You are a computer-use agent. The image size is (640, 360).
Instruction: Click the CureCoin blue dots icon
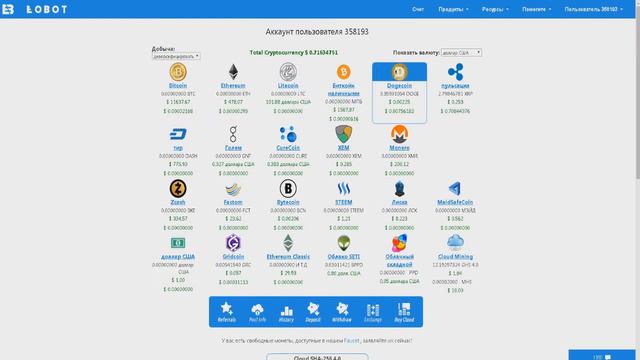click(288, 134)
